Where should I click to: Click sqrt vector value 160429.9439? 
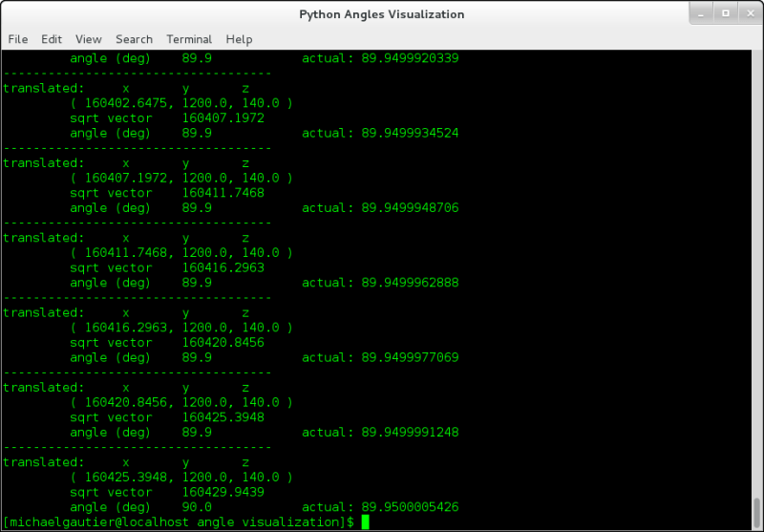(x=223, y=492)
